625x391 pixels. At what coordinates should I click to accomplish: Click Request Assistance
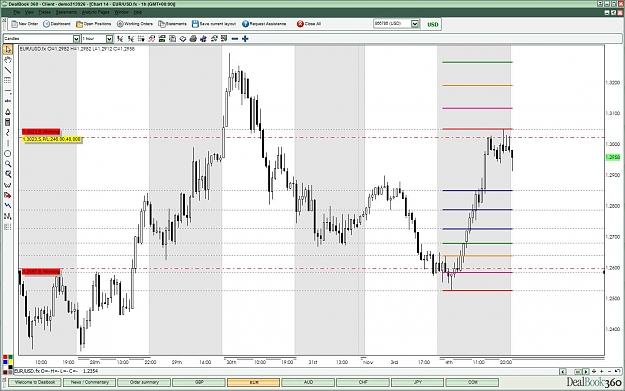(x=264, y=24)
